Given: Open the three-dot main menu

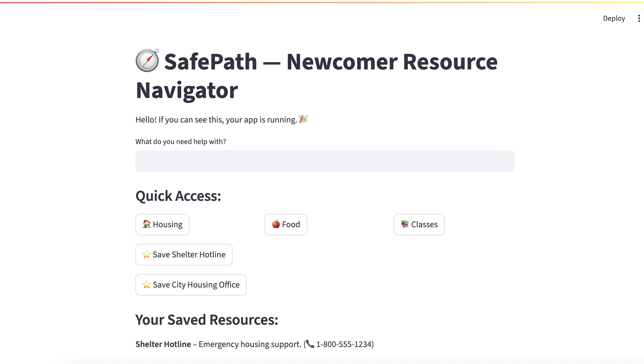Looking at the screenshot, I should [x=639, y=18].
